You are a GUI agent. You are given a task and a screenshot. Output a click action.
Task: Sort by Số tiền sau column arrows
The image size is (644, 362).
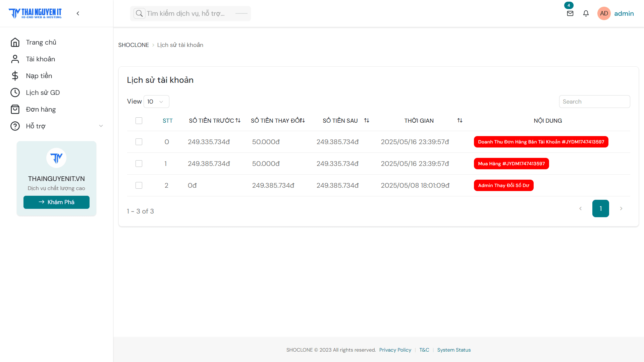tap(367, 120)
